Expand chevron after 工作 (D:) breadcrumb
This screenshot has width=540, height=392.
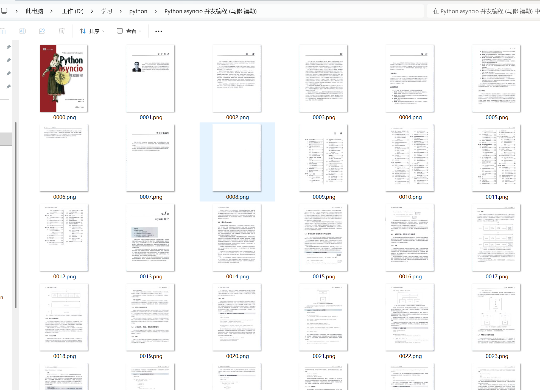tap(92, 11)
